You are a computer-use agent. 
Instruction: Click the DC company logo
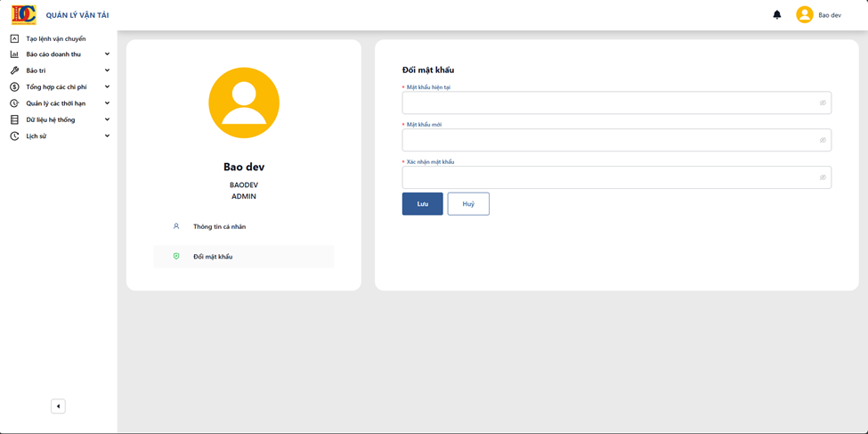click(x=24, y=15)
